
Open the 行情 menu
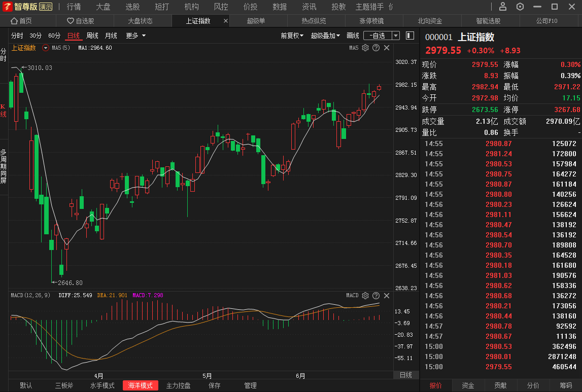pos(74,7)
